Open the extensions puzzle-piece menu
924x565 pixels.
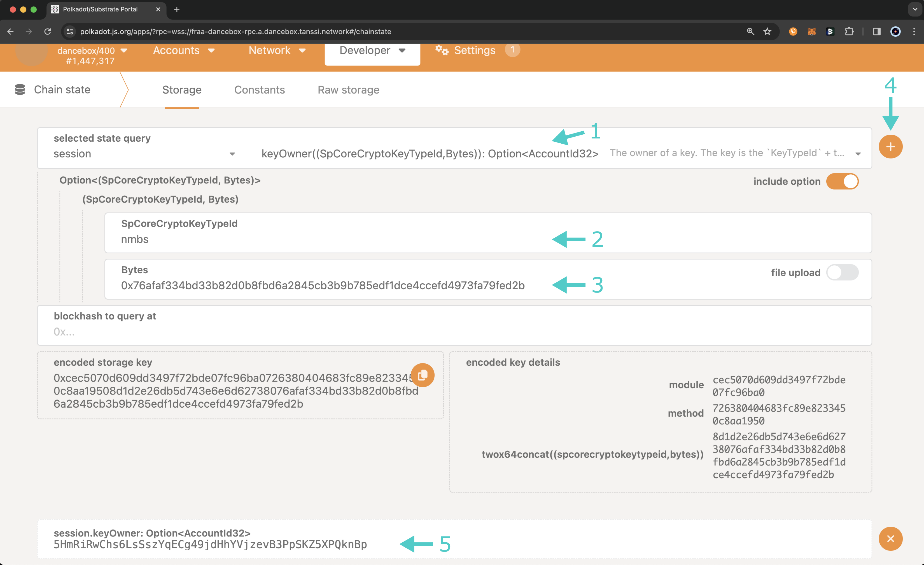tap(849, 31)
